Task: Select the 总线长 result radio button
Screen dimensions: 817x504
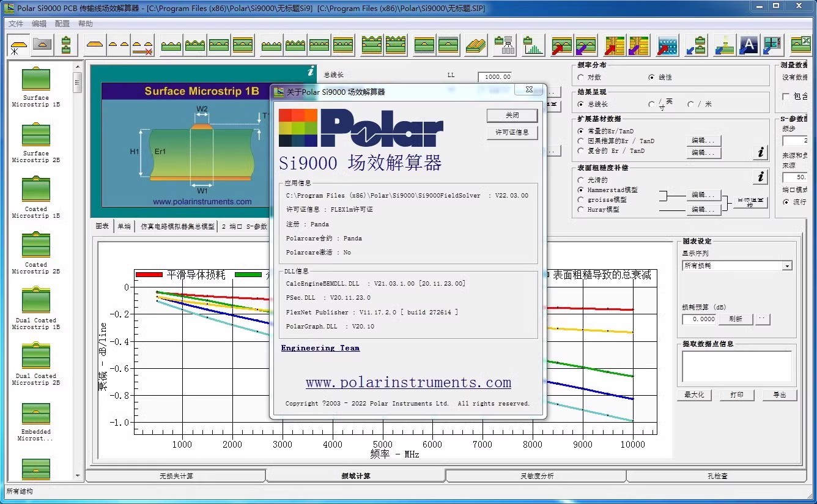Action: click(580, 104)
